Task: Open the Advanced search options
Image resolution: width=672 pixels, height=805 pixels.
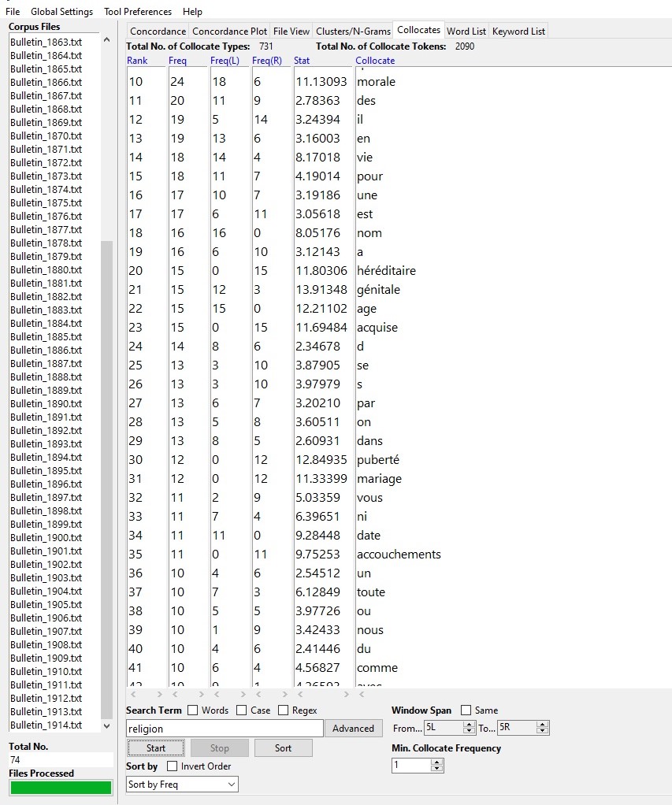Action: 353,729
